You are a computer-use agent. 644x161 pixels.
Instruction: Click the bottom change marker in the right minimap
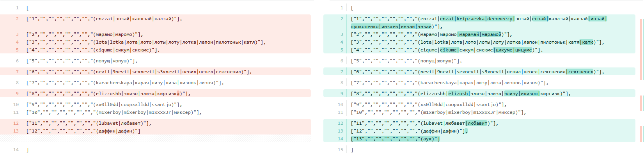coord(642,134)
